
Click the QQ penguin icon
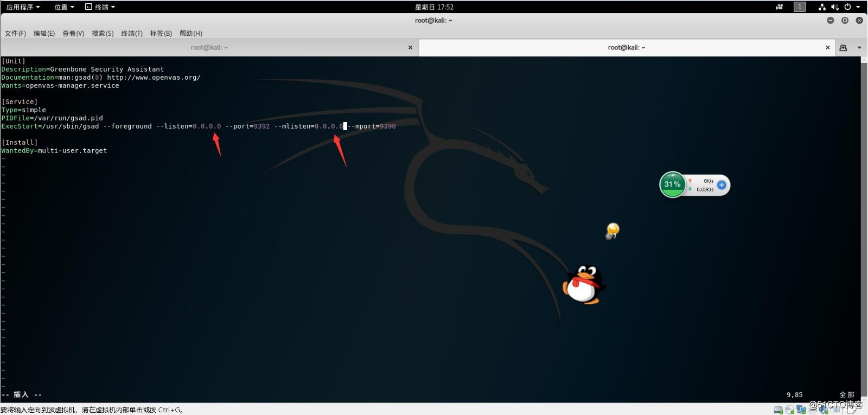584,285
